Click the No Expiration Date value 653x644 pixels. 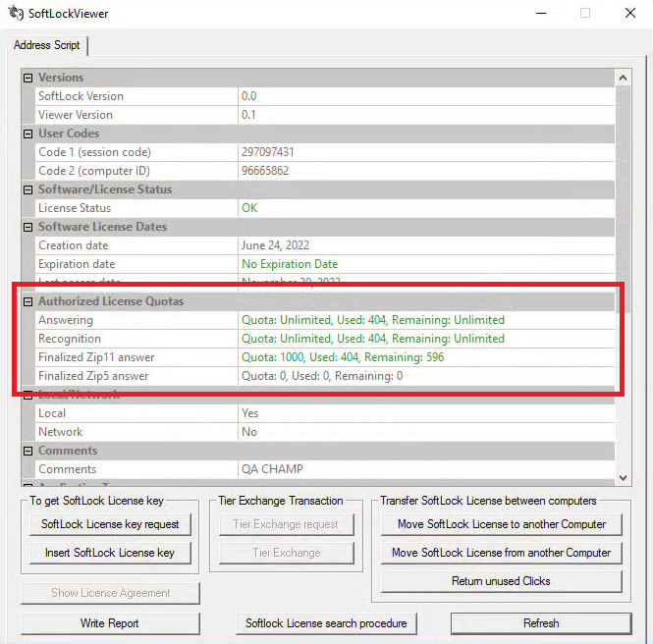pyautogui.click(x=290, y=264)
